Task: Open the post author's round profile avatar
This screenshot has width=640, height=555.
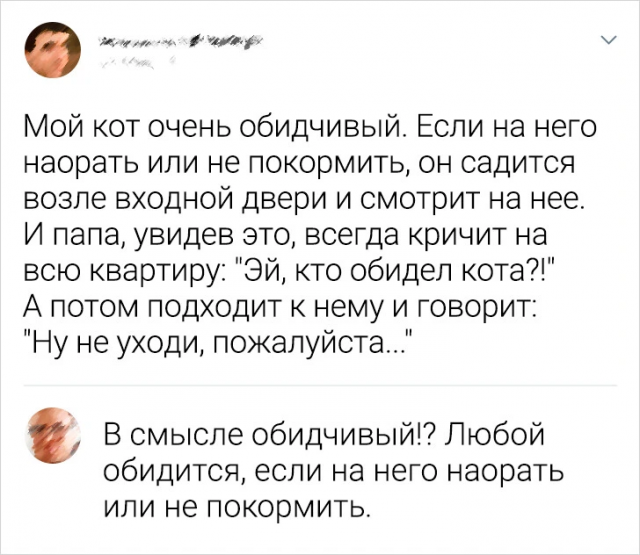Action: coord(53,49)
